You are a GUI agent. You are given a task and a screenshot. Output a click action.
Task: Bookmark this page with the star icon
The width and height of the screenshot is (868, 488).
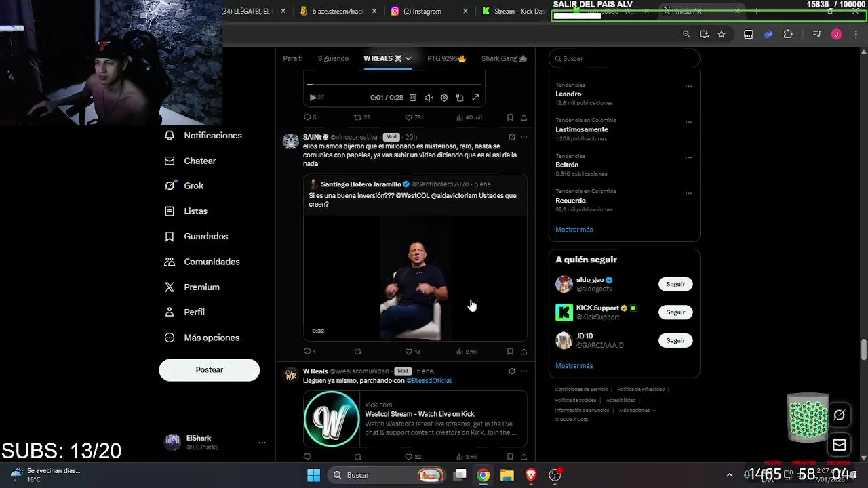coord(722,34)
